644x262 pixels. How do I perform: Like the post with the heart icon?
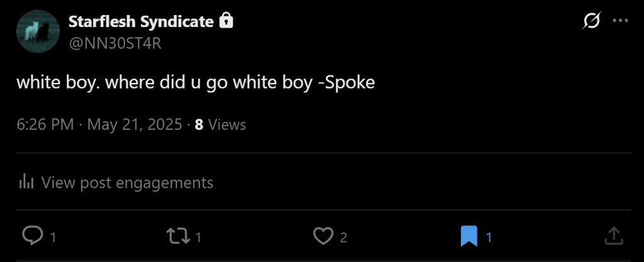pos(323,236)
